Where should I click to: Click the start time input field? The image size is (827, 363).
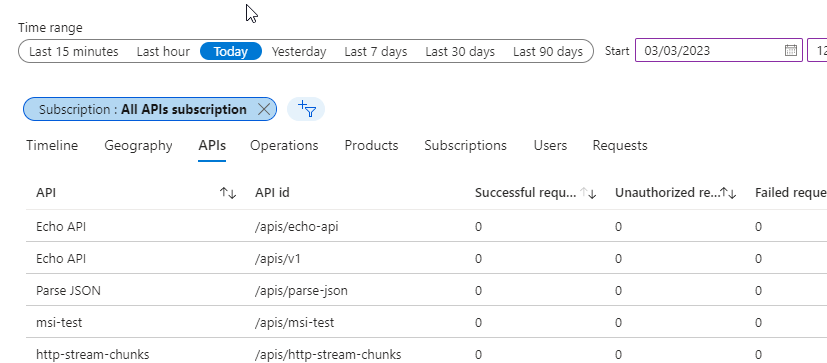pos(818,51)
